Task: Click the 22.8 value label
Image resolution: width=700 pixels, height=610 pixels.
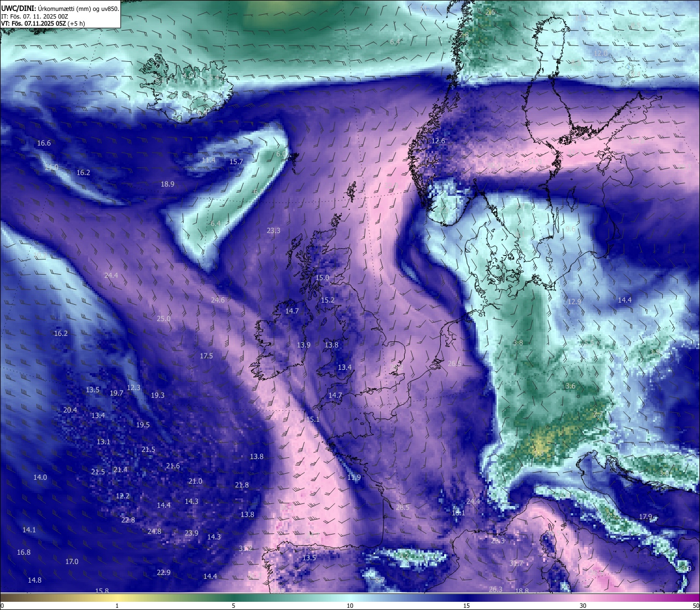Action: point(128,520)
